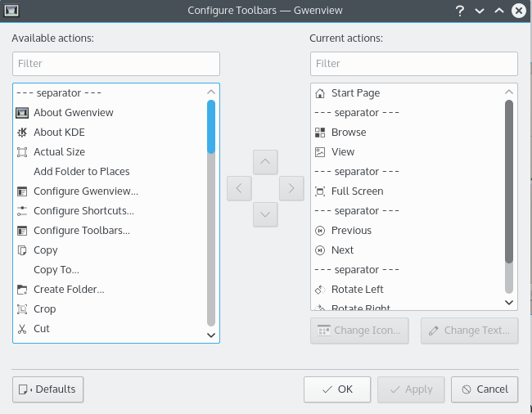Click the Rotate Left icon

tap(320, 290)
